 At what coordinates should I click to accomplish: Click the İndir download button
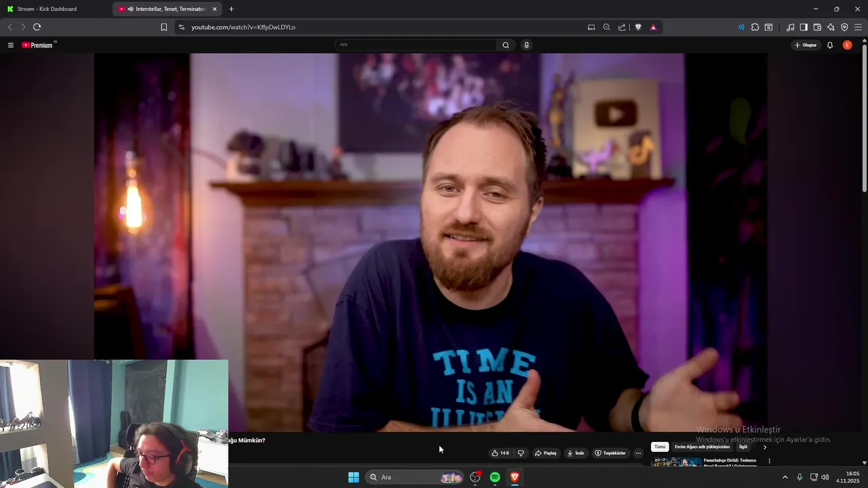[576, 453]
